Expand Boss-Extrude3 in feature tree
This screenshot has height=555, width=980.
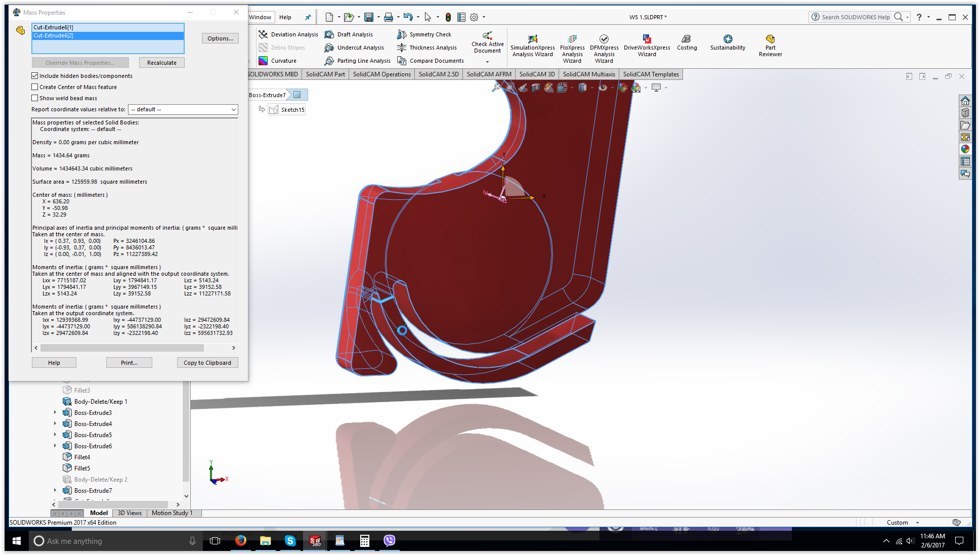pos(55,412)
